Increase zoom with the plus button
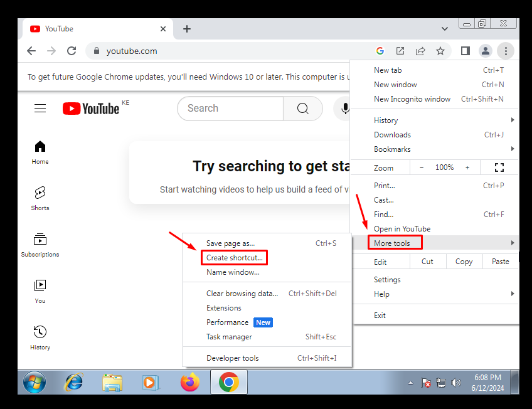Viewport: 532px width, 409px height. [467, 167]
